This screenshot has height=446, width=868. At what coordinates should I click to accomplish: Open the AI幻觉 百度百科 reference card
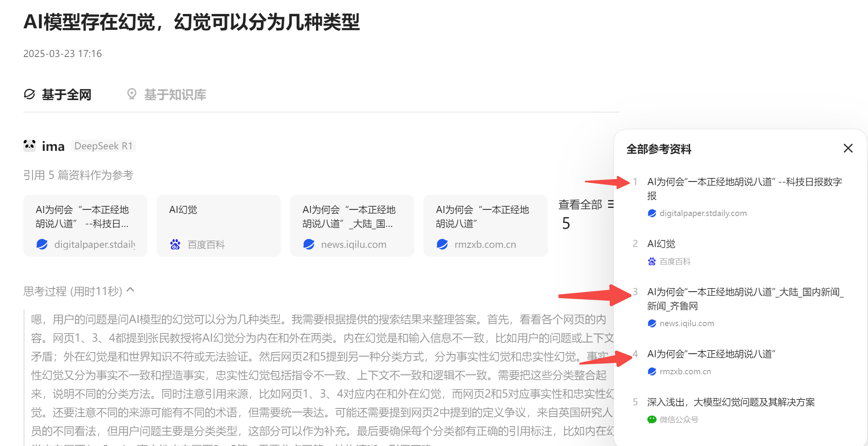[218, 226]
